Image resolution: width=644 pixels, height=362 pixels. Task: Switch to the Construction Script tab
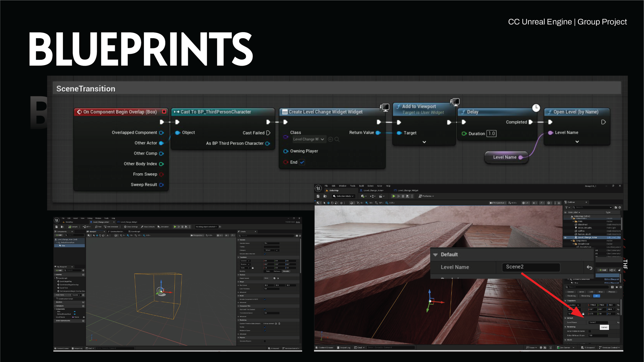click(115, 231)
